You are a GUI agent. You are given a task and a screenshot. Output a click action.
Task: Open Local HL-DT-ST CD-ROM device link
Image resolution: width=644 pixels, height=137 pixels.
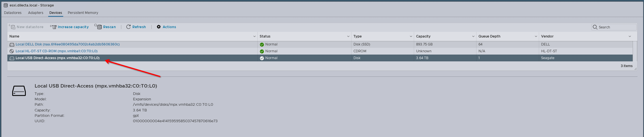[x=56, y=51]
